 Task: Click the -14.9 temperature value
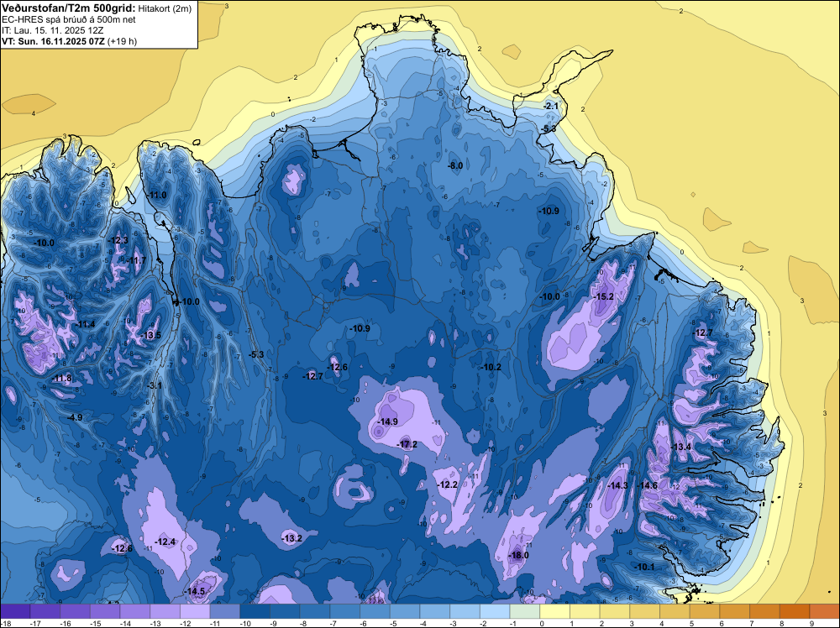tap(387, 421)
